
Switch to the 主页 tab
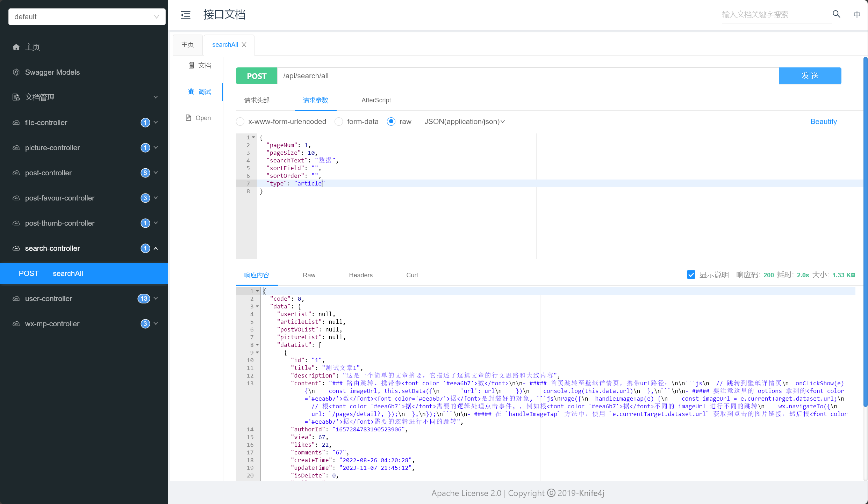[188, 45]
